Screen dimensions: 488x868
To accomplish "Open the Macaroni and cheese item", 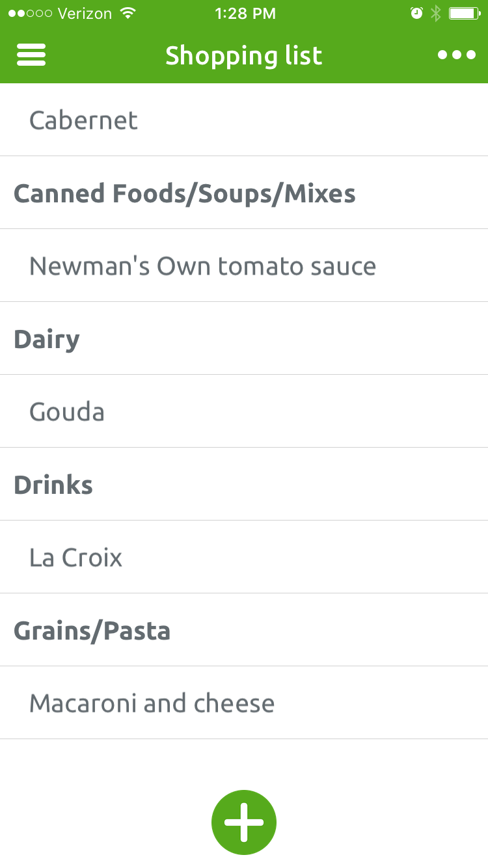I will point(244,703).
